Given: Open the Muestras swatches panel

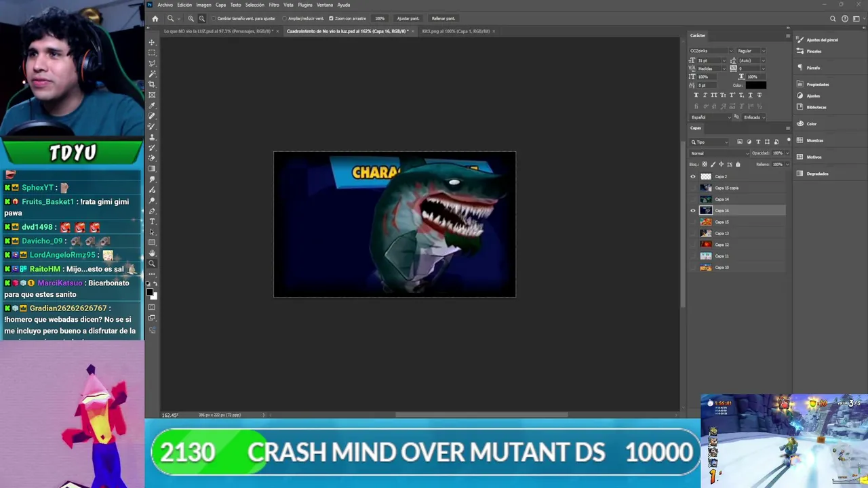Looking at the screenshot, I should (x=810, y=140).
